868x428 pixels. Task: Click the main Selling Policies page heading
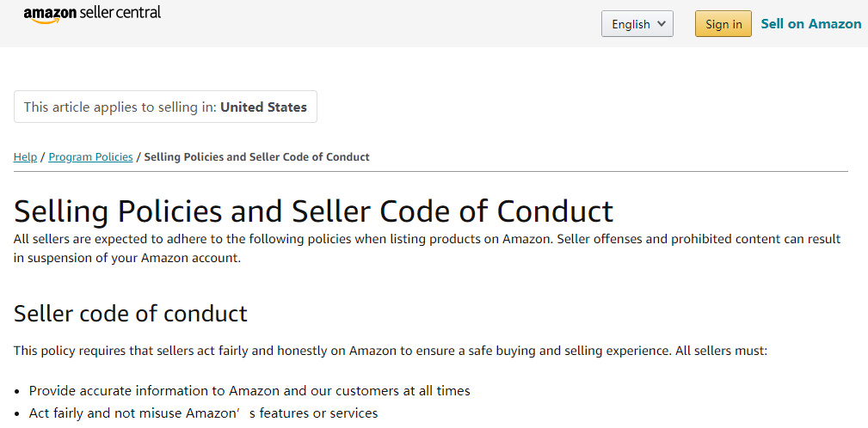click(313, 211)
